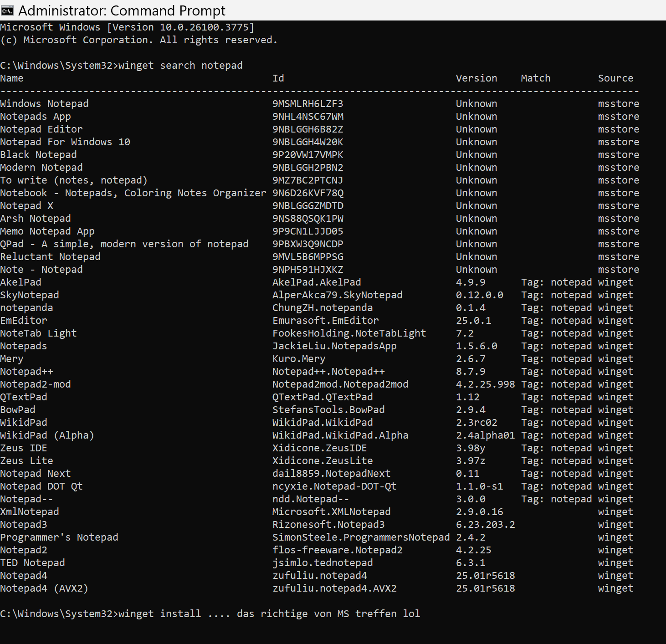Click the 'Note - Notepad' row name
The height and width of the screenshot is (644, 666).
[41, 270]
